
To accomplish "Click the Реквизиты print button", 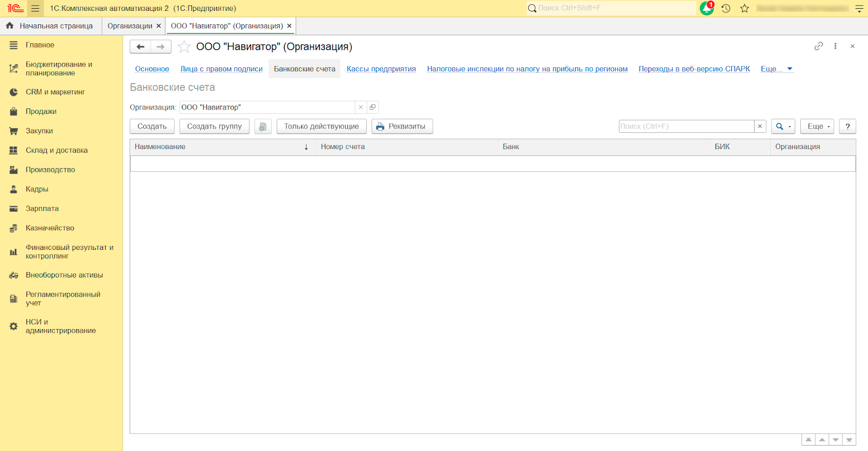I will click(402, 126).
